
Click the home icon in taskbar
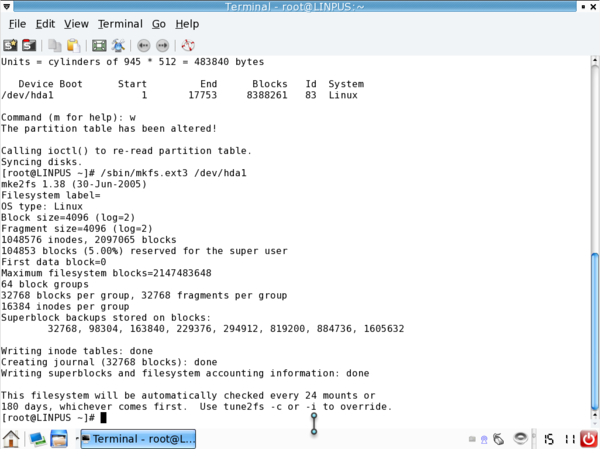point(12,438)
